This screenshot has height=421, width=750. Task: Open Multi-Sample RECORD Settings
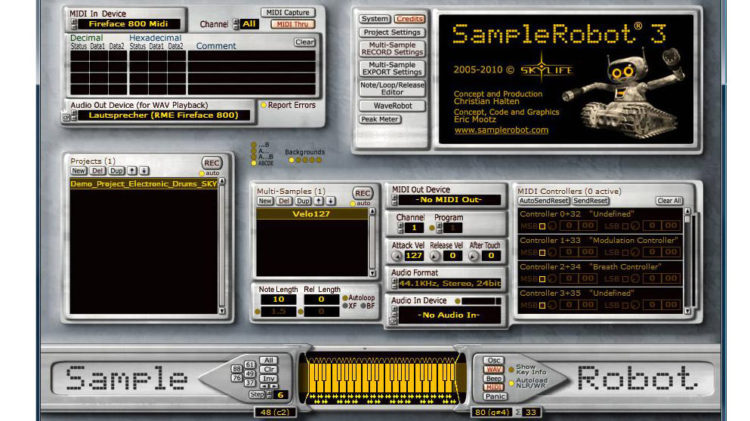click(x=392, y=48)
